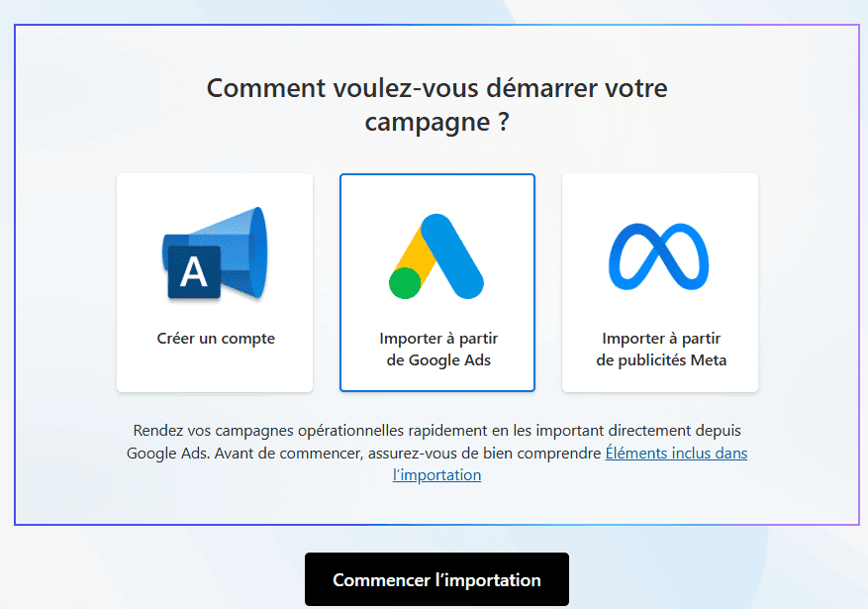Click the Google Ads logo icon
This screenshot has height=609, width=868.
click(436, 256)
